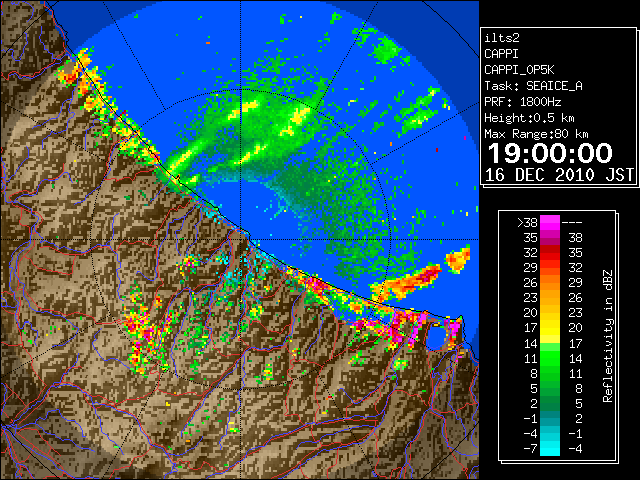640x480 pixels.
Task: Click the 19:00:00 timestamp
Action: pos(550,153)
